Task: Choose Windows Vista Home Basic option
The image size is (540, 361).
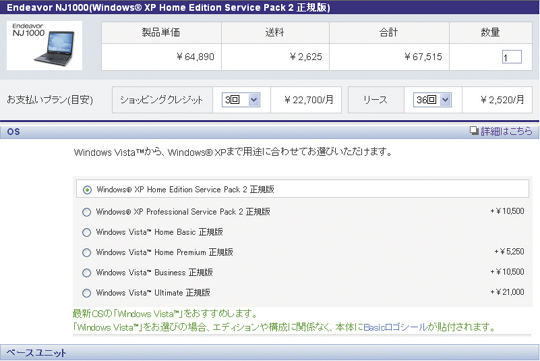Action: 86,233
